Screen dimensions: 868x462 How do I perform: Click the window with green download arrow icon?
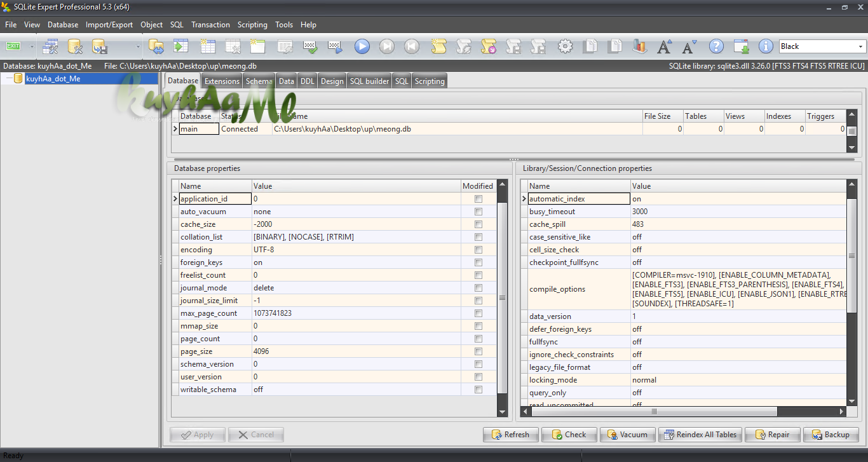741,46
